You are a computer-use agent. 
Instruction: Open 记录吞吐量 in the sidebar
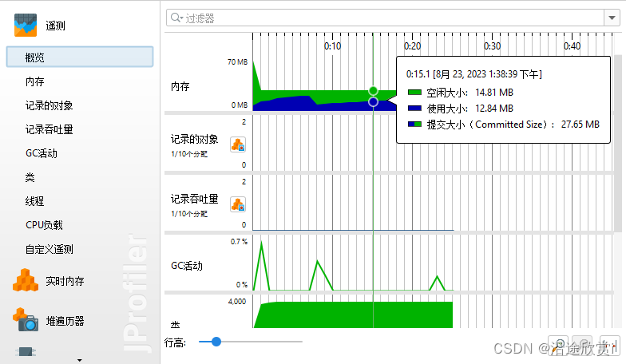coord(50,129)
